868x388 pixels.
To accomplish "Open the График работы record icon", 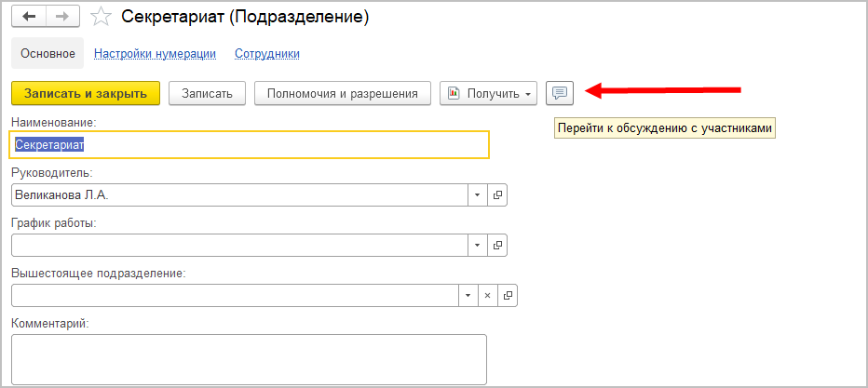I will 497,245.
